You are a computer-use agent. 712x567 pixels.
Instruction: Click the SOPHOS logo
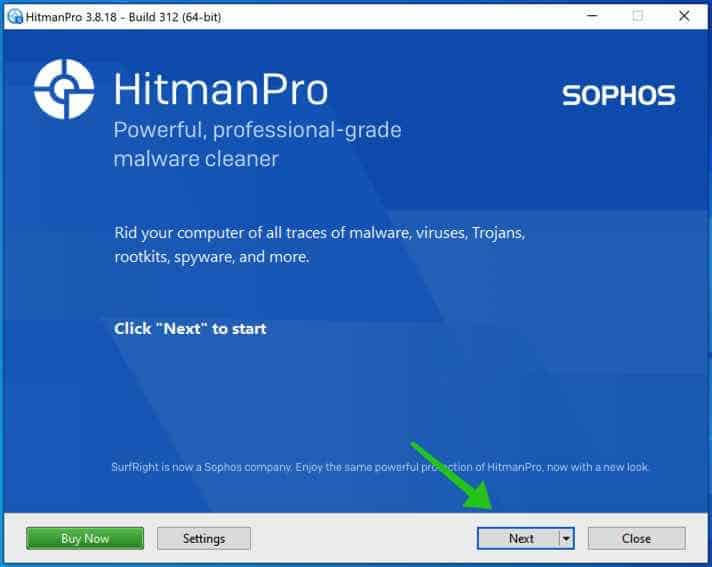(x=619, y=95)
